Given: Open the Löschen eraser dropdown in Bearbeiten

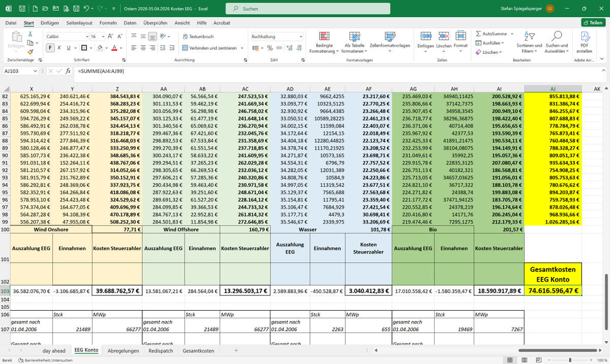Looking at the screenshot, I should (x=489, y=52).
